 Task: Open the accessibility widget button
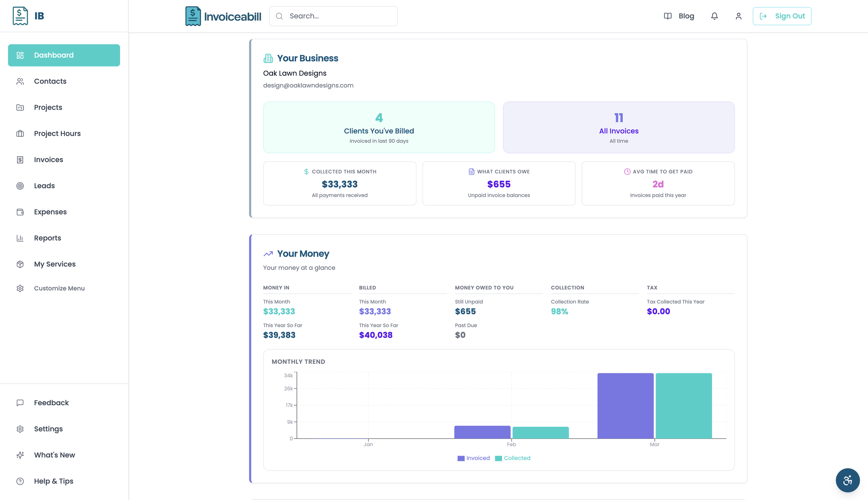pyautogui.click(x=848, y=480)
